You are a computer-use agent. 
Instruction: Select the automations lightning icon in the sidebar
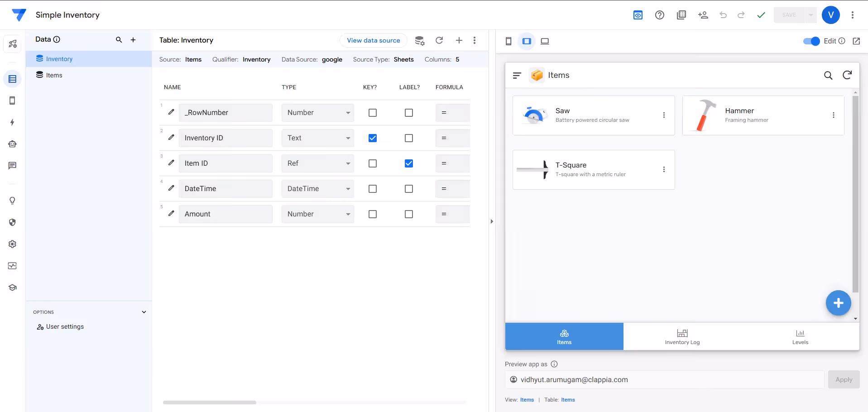click(x=12, y=122)
